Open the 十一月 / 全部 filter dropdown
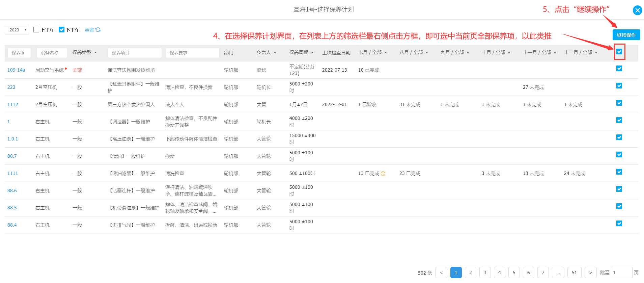 (540, 52)
